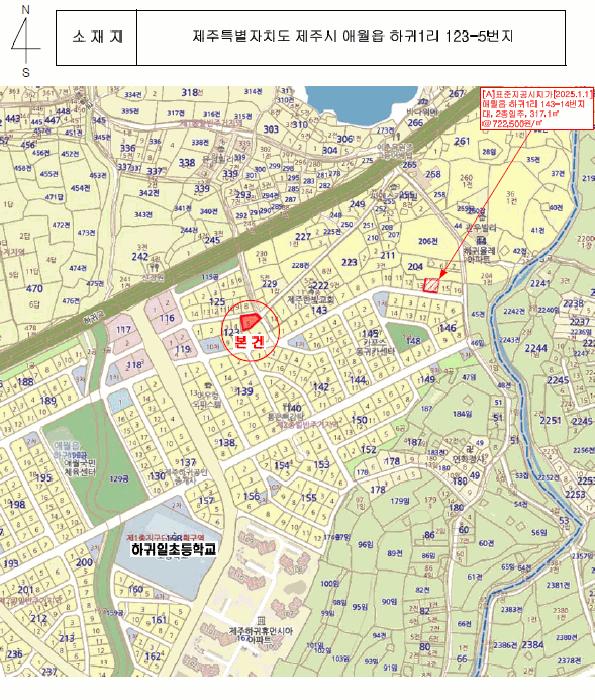Select parcel number 249
The image size is (595, 700).
[x=358, y=204]
